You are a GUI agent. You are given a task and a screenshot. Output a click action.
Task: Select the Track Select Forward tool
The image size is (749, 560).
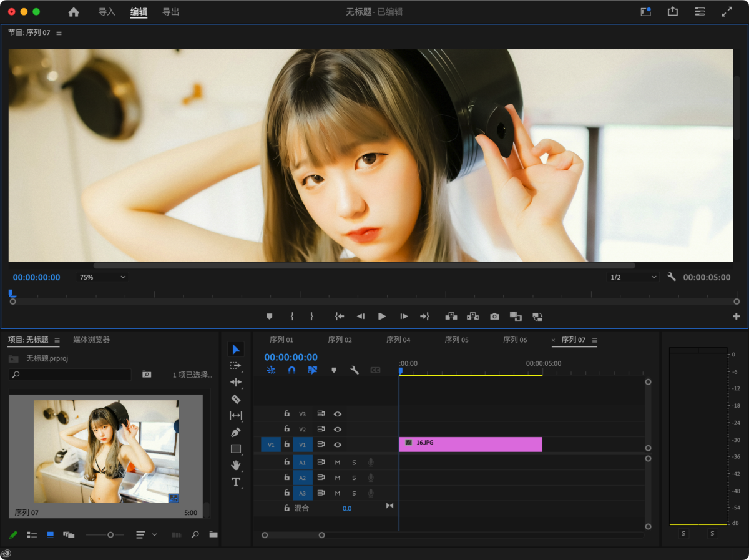point(236,366)
